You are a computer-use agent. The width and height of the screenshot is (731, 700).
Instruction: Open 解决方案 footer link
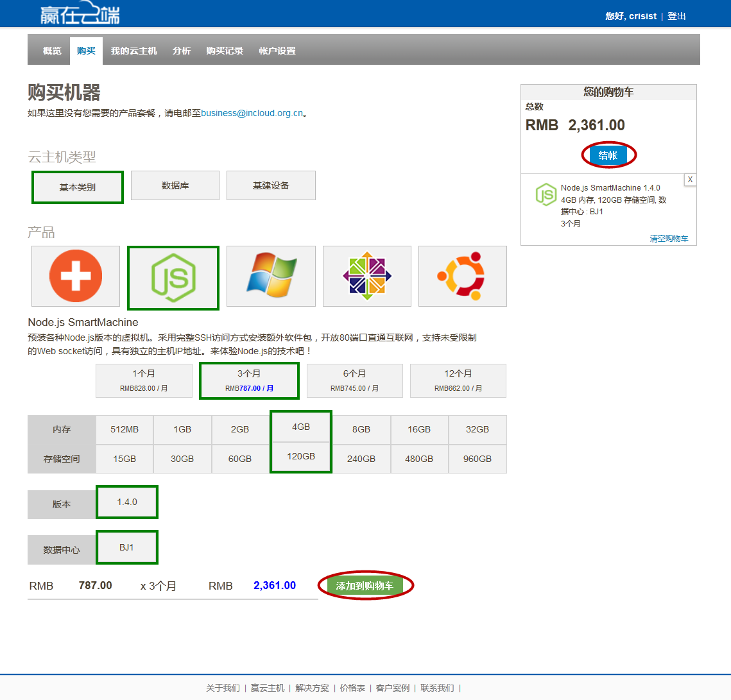click(x=312, y=688)
